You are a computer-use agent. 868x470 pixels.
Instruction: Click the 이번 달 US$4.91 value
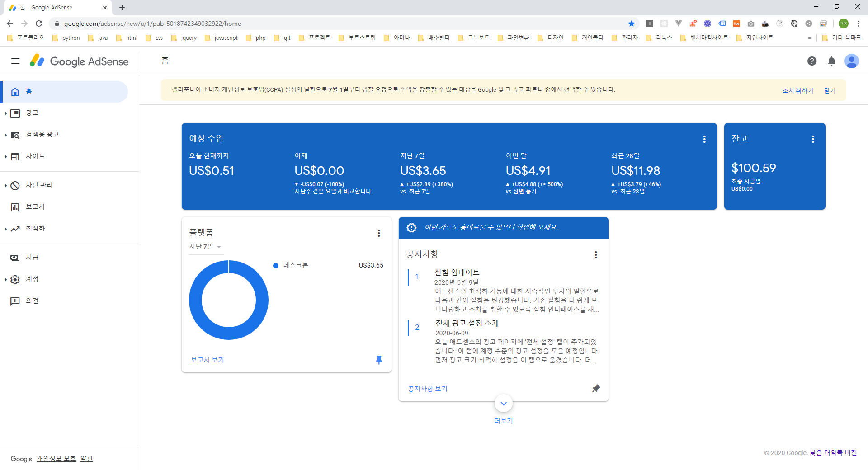(528, 171)
